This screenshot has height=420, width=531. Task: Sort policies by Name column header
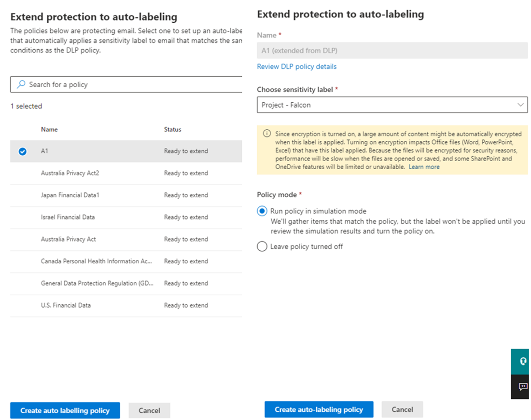click(x=49, y=129)
